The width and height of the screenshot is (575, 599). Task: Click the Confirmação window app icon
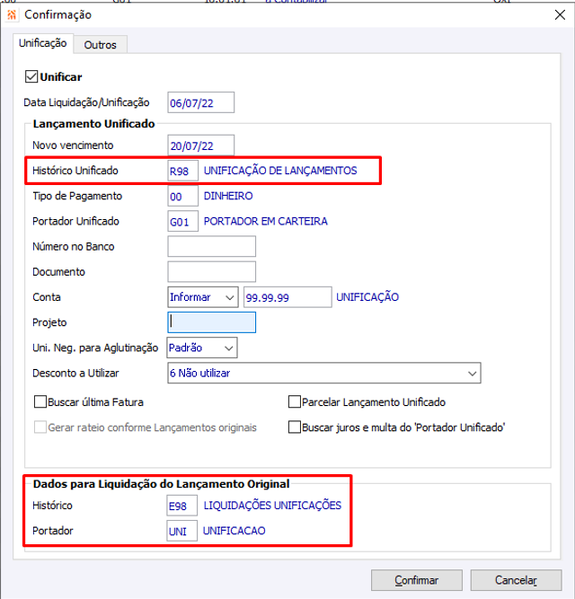[11, 15]
